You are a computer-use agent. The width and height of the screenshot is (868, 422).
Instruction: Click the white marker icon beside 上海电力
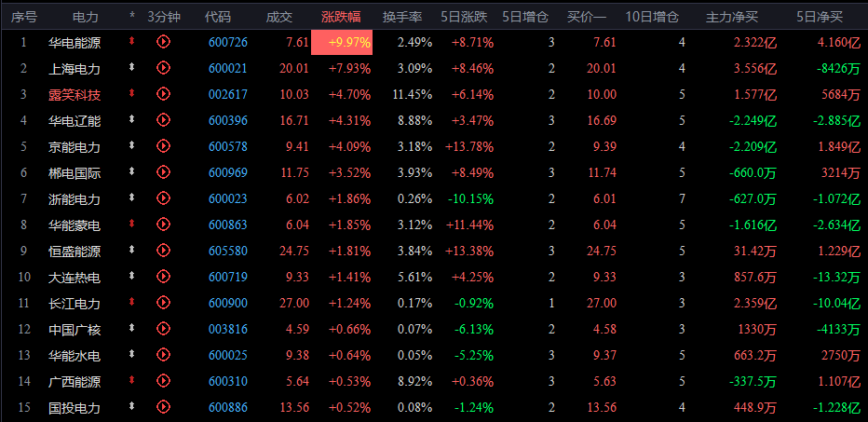pos(131,66)
